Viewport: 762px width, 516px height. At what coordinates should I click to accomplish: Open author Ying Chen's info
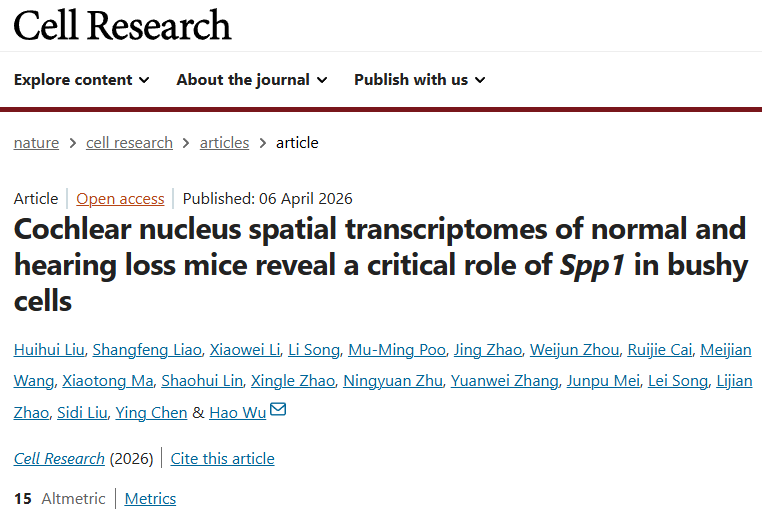tap(151, 412)
